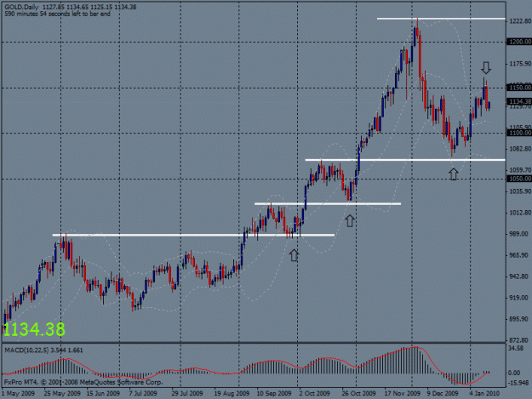This screenshot has height=399, width=532.
Task: Click the large green 1134.38 price display
Action: pyautogui.click(x=33, y=329)
